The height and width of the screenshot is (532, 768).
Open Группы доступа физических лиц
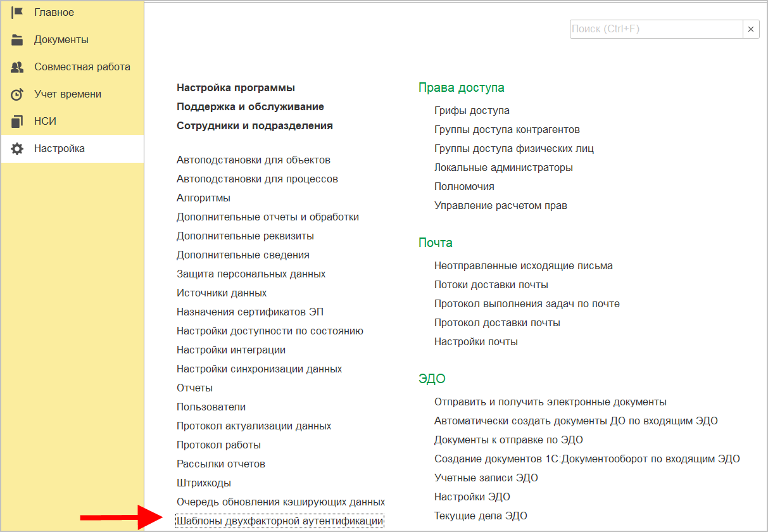(x=514, y=148)
